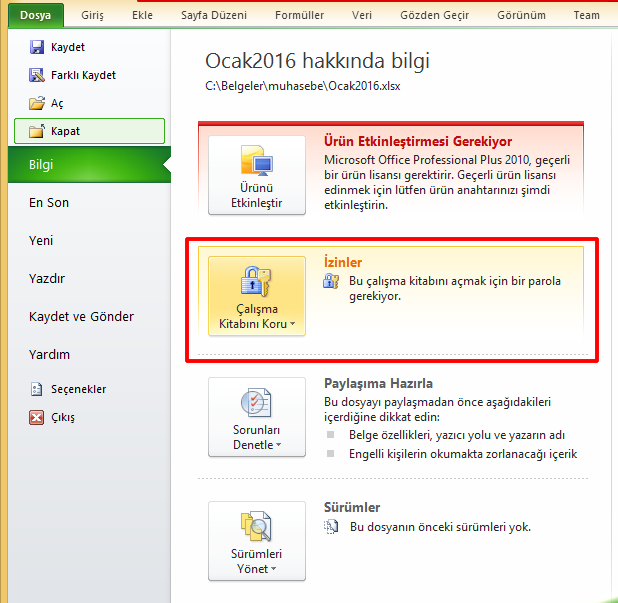Select Bilgi in the backstage menu
This screenshot has height=603, width=618.
[89, 164]
